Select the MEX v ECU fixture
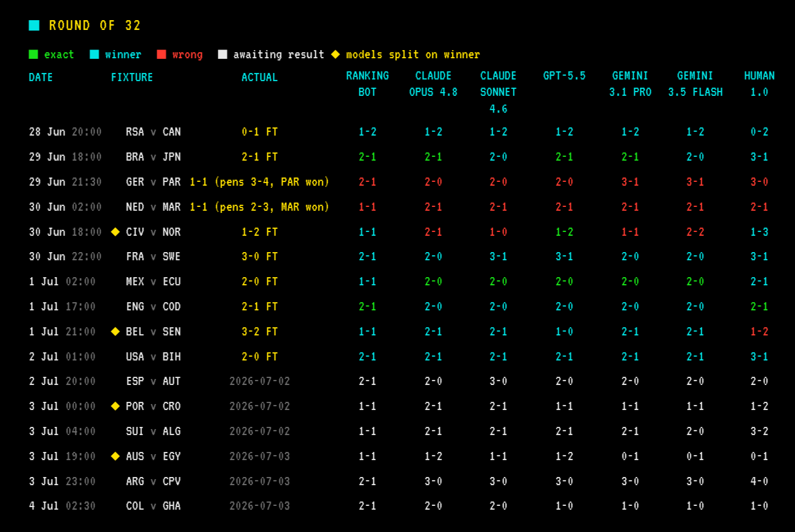The height and width of the screenshot is (532, 795). pos(153,282)
